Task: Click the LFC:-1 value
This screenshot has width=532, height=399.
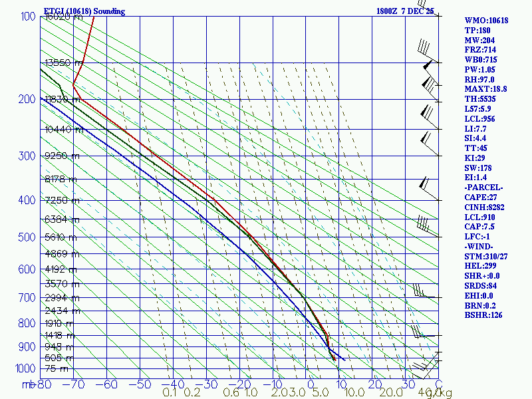Action: click(477, 236)
